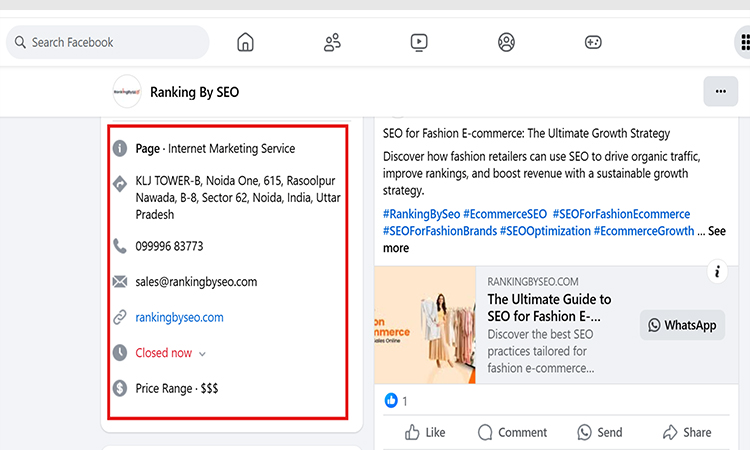Open the Groups icon in top bar
The image size is (750, 450).
[x=506, y=42]
